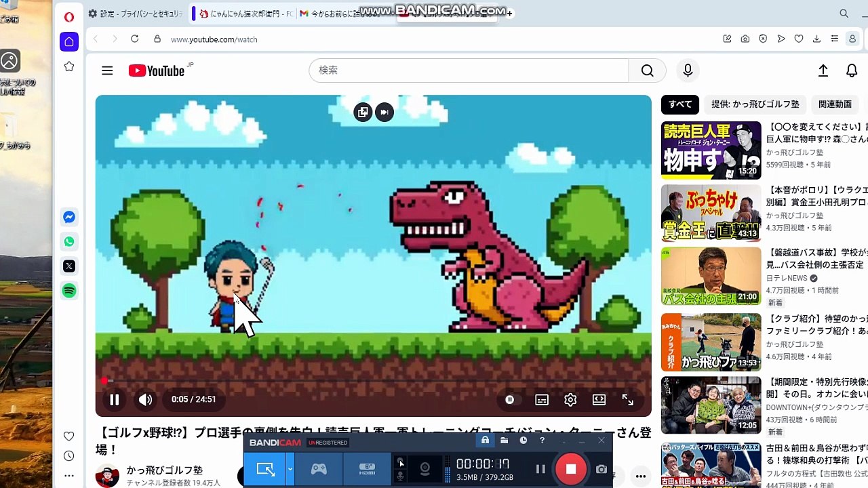
Task: Search open tabs with the tab-bar magnifier
Action: click(x=844, y=14)
